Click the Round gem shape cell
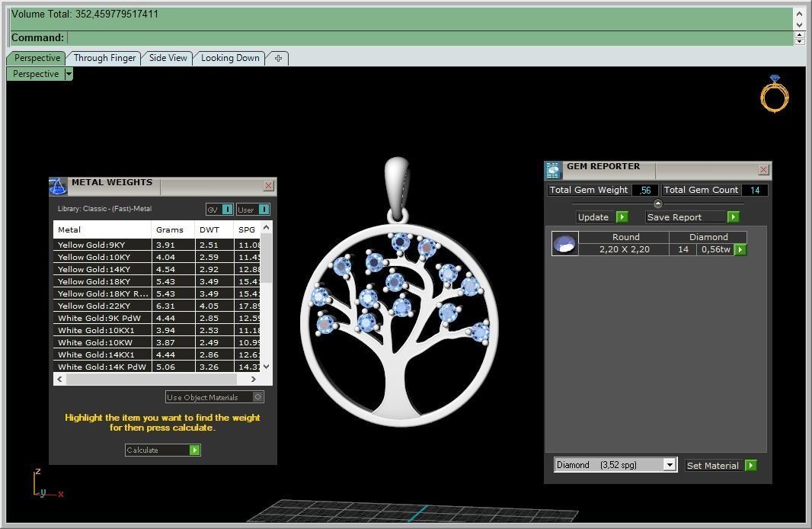This screenshot has height=529, width=812. click(x=624, y=237)
